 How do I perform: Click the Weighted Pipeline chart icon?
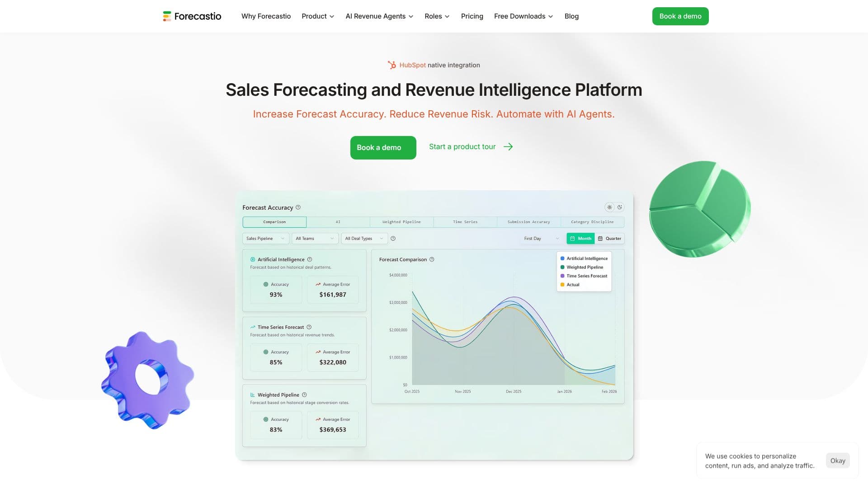(253, 395)
